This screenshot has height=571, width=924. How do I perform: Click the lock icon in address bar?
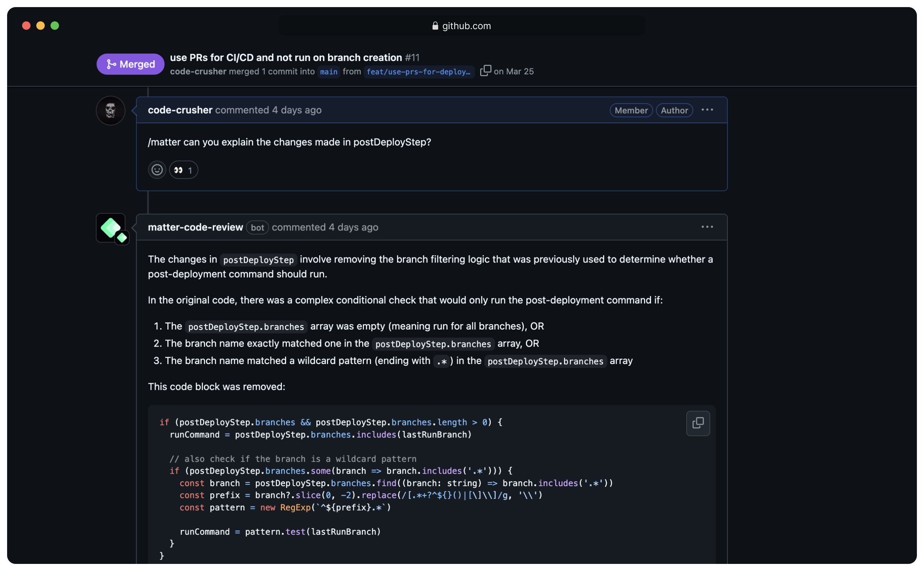point(435,26)
